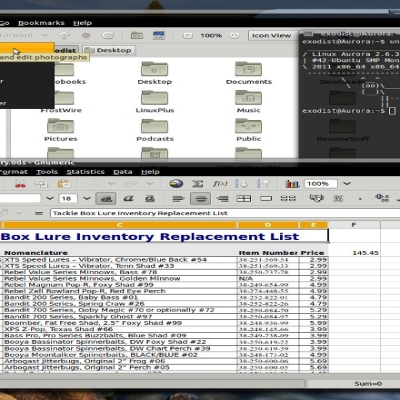Click the Gnumeric zoom field showing 100%
The height and width of the screenshot is (400, 400).
pos(320,184)
